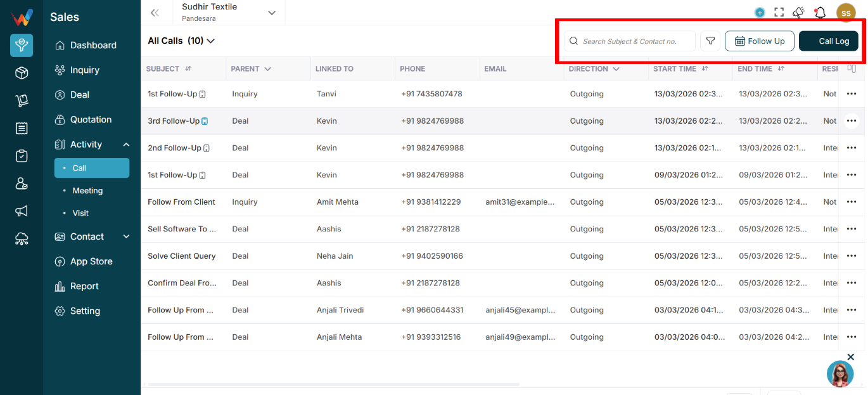
Task: Collapse sidebar with double chevron icon
Action: (155, 13)
